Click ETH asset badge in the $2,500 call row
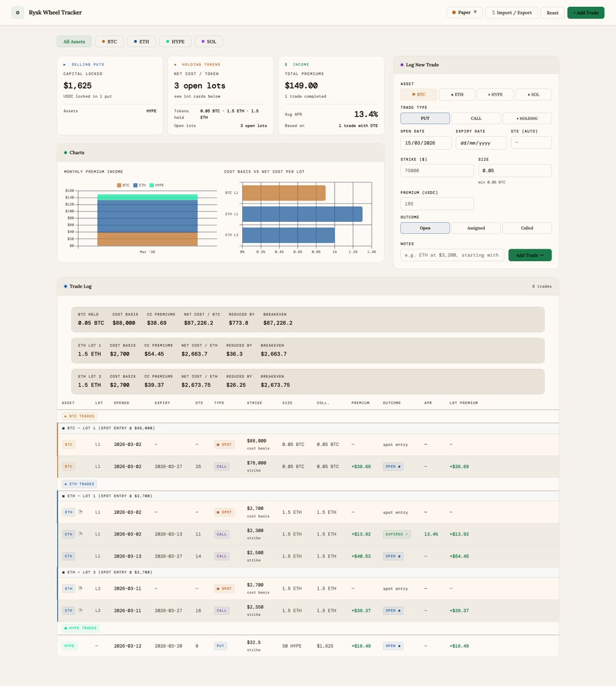The image size is (616, 686). tap(69, 556)
